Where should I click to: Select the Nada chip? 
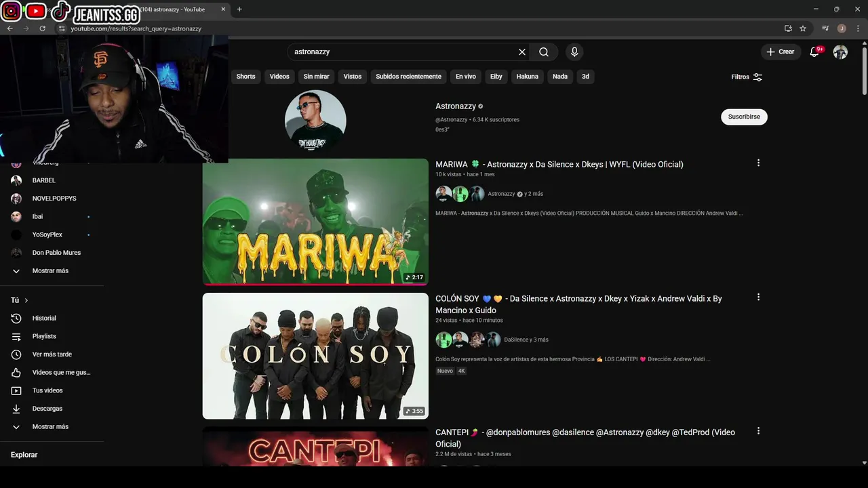click(x=560, y=77)
